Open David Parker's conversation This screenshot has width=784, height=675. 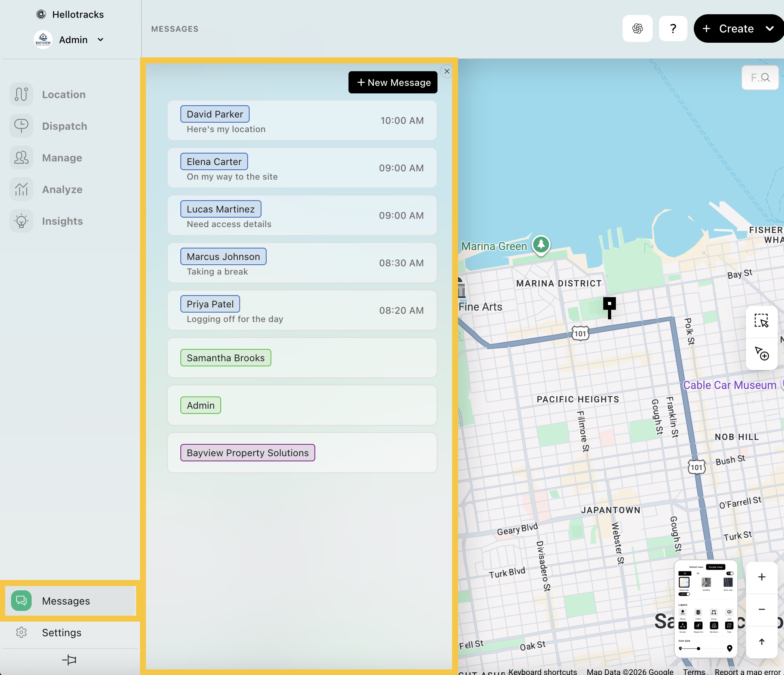point(302,120)
